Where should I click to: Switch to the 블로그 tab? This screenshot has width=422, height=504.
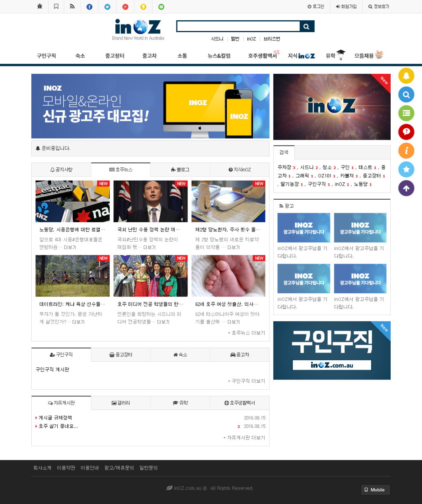180,170
